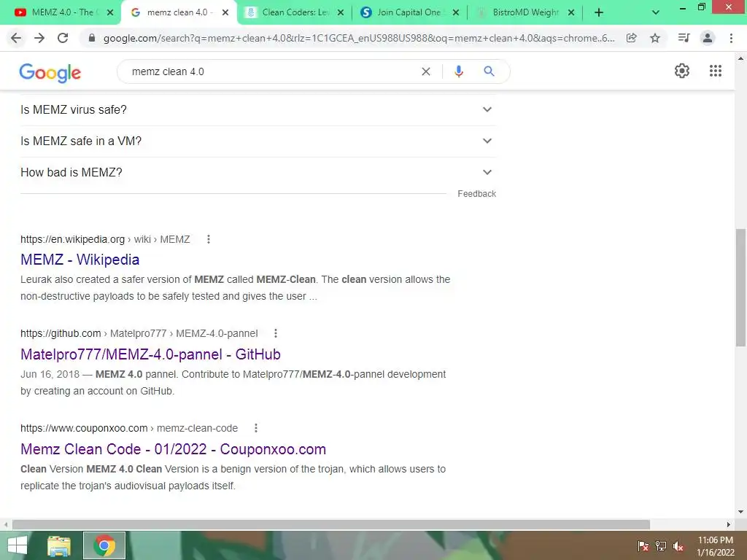Screen dimensions: 747x560
Task: Go back to previous page
Action: pos(16,38)
